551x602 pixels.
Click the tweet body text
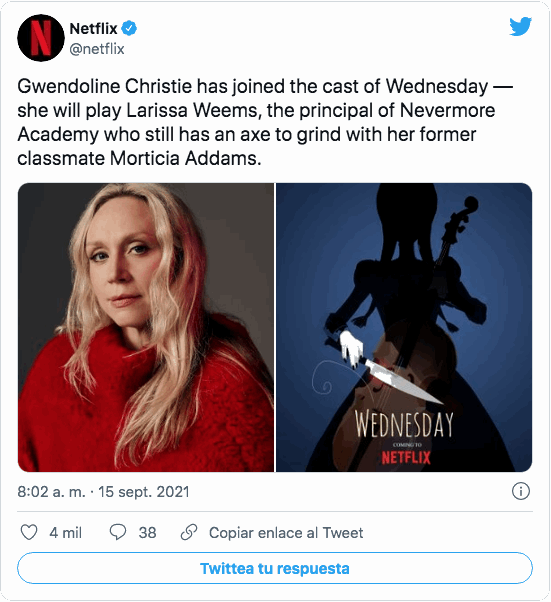pos(265,122)
